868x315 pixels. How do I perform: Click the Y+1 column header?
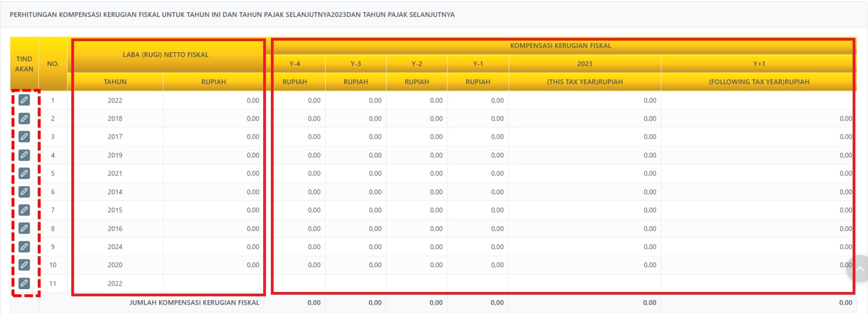[x=759, y=64]
